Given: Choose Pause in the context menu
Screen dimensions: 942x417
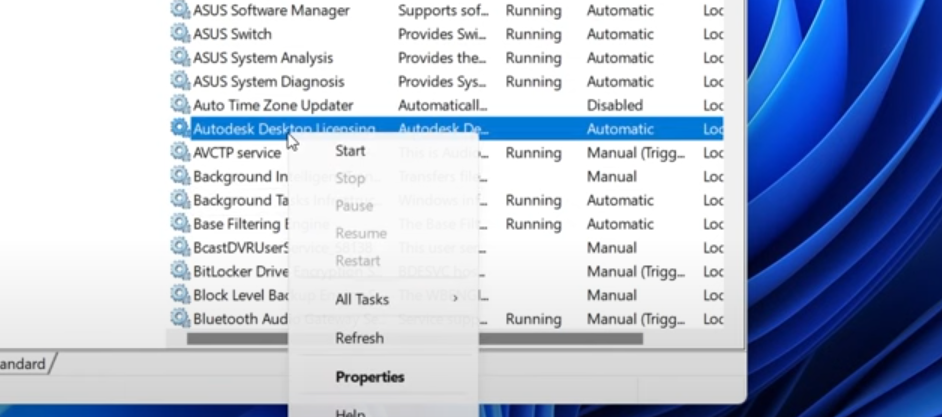Looking at the screenshot, I should tap(354, 205).
